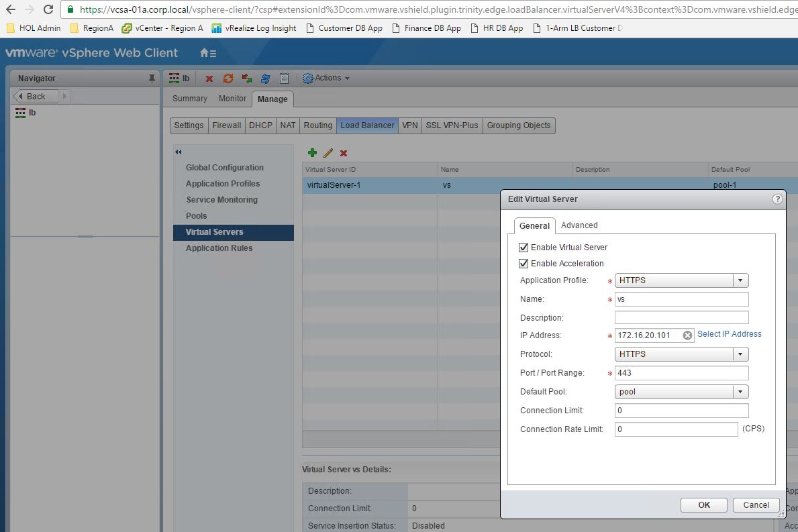The width and height of the screenshot is (798, 532).
Task: Expand the Protocol dropdown
Action: pyautogui.click(x=740, y=354)
